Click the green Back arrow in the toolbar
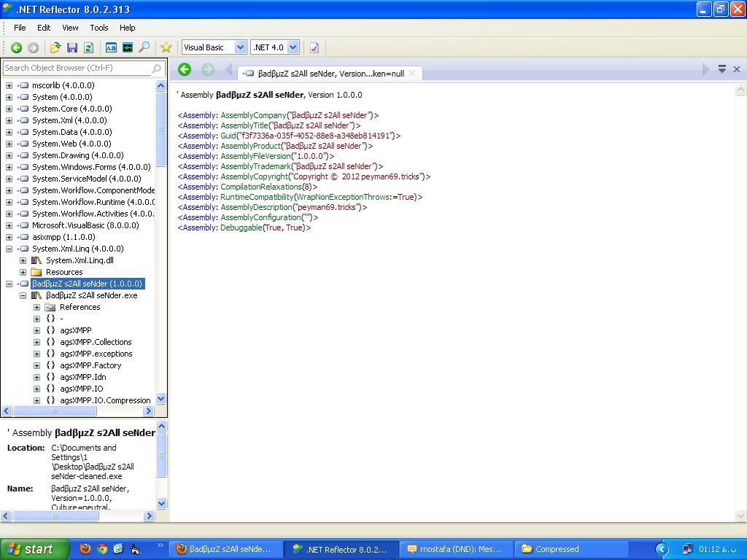 (16, 47)
